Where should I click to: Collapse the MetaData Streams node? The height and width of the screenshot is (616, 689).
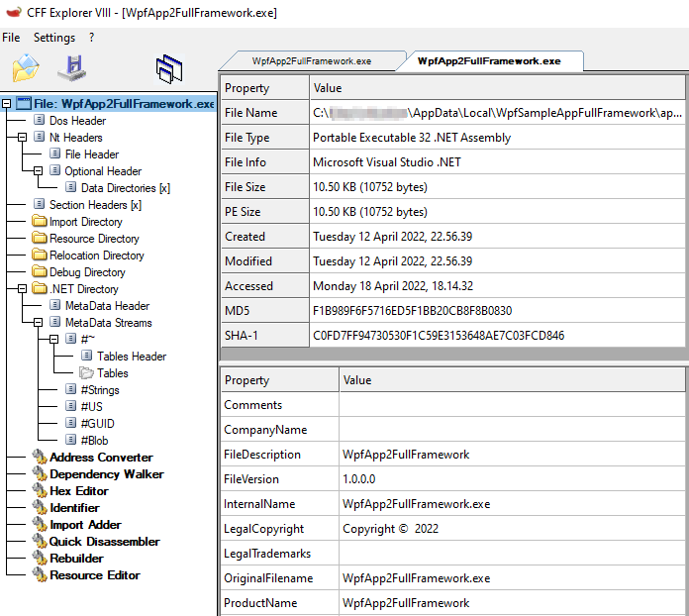(40, 323)
